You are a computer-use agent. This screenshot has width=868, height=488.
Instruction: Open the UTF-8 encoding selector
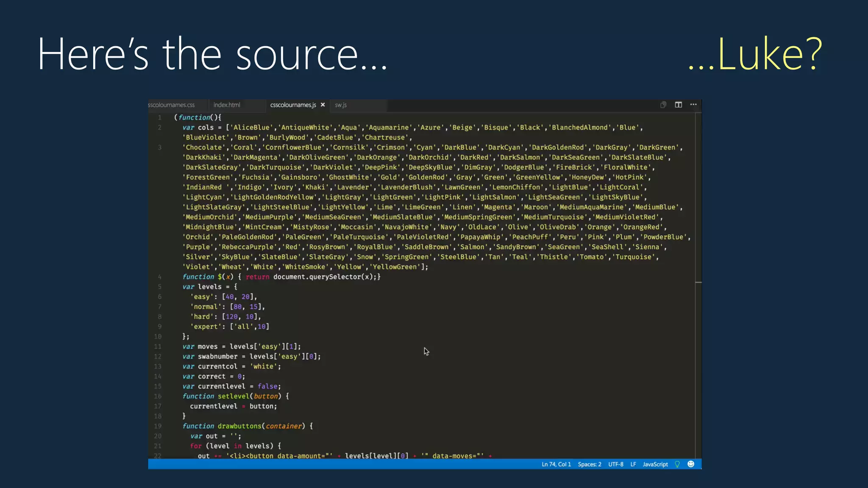tap(616, 464)
